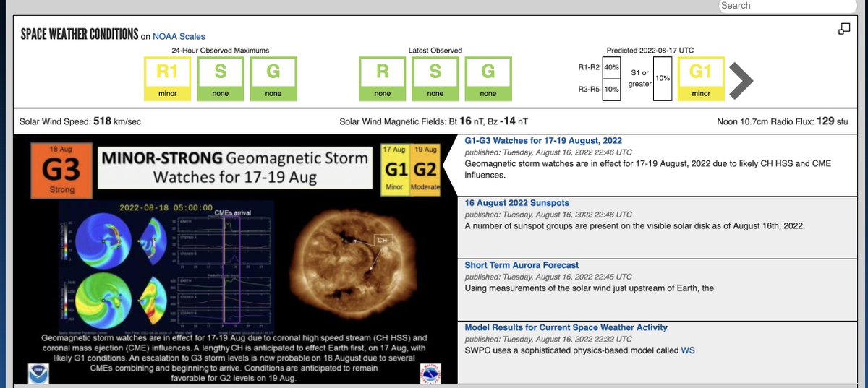
Task: Click the gray next-arrow chevron
Action: (741, 79)
